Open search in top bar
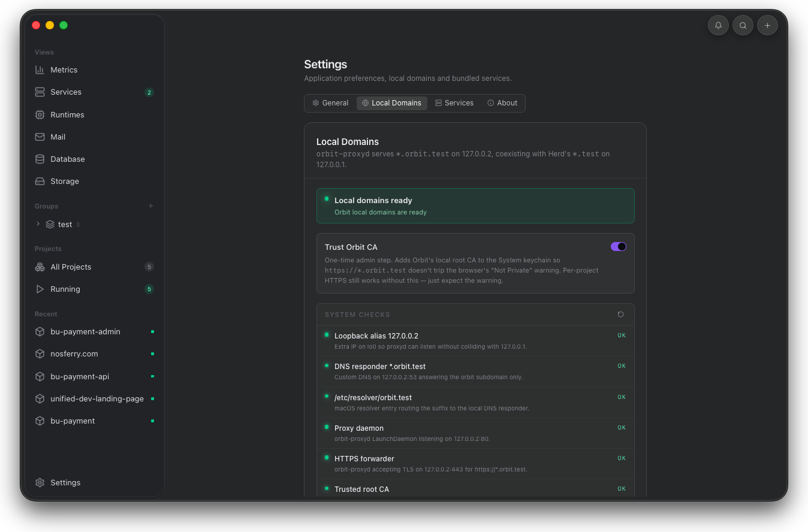This screenshot has width=808, height=532. coord(743,25)
